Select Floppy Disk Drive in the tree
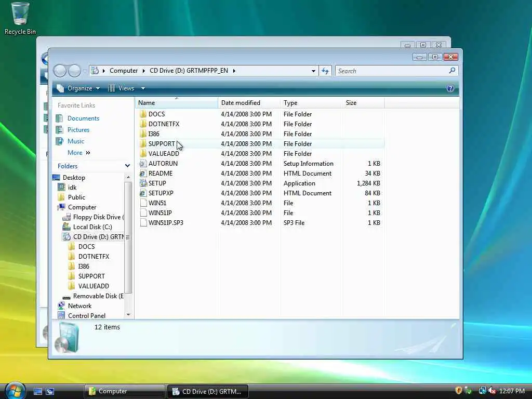Viewport: 532px width, 399px height. click(98, 217)
